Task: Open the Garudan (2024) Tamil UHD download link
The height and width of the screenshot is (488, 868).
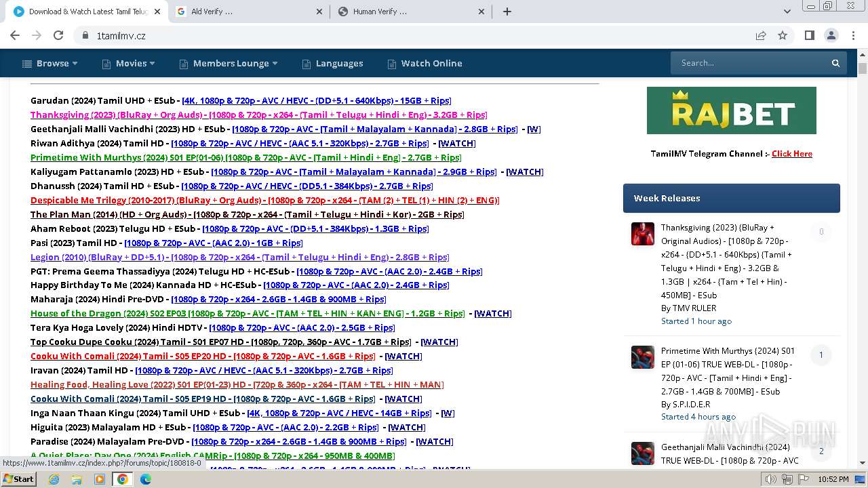Action: (x=316, y=100)
